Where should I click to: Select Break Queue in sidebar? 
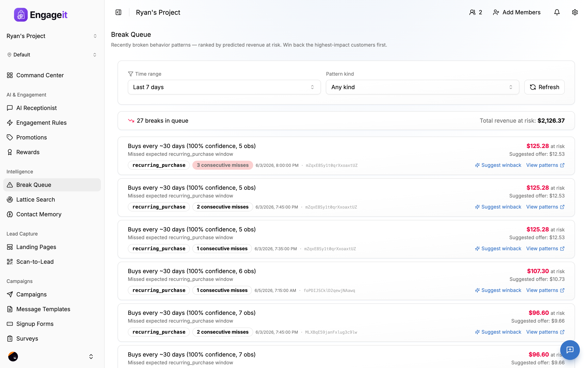[52, 185]
